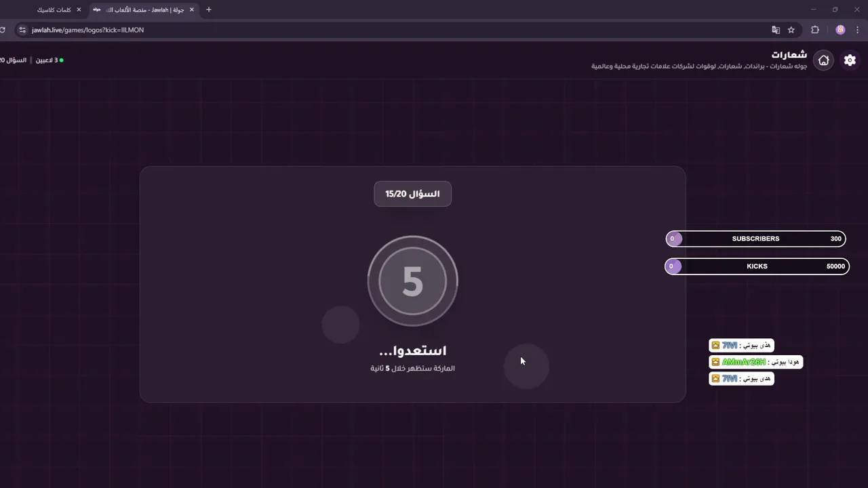Click the countdown circle showing 5
This screenshot has height=488, width=868.
click(412, 281)
